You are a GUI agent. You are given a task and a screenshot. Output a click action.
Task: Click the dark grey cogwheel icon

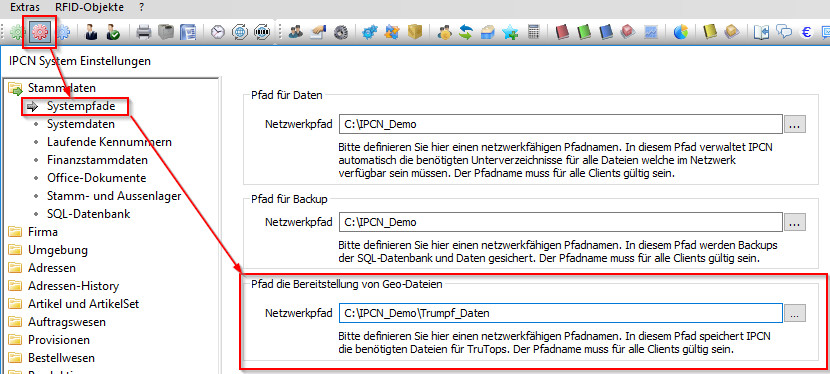tap(340, 32)
